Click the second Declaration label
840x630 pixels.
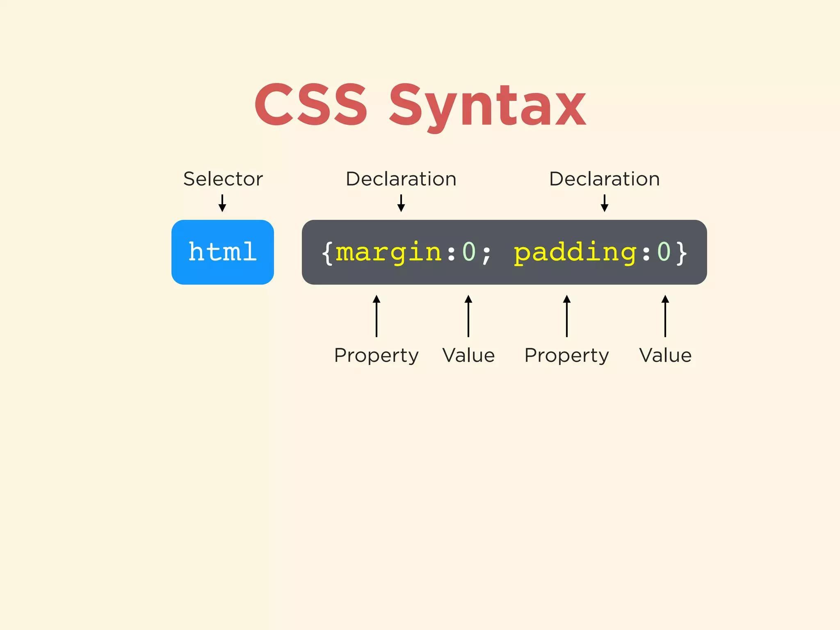pos(604,179)
